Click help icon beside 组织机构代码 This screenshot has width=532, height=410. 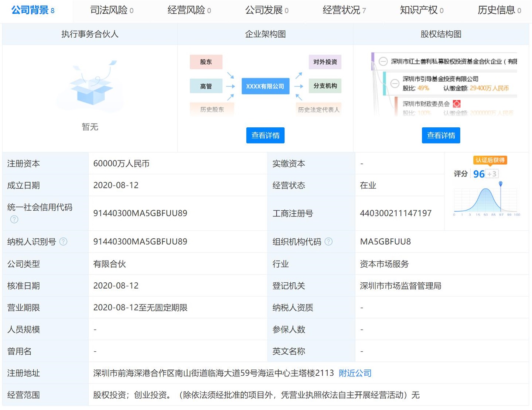pos(328,242)
